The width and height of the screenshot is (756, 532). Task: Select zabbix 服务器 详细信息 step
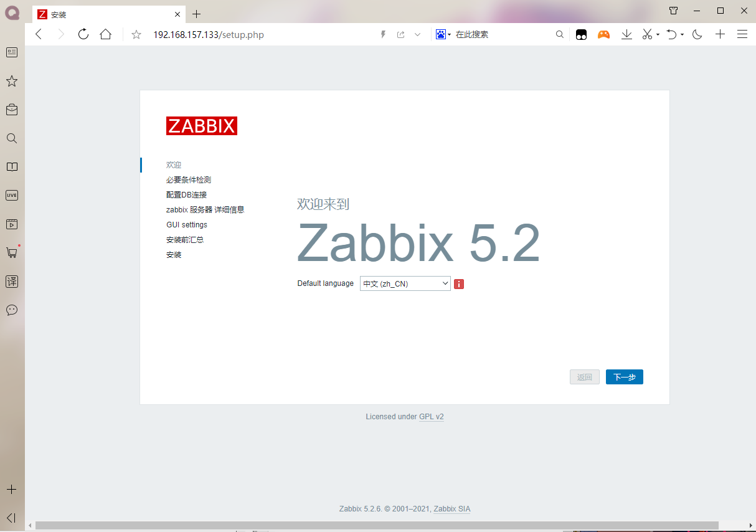pos(205,210)
